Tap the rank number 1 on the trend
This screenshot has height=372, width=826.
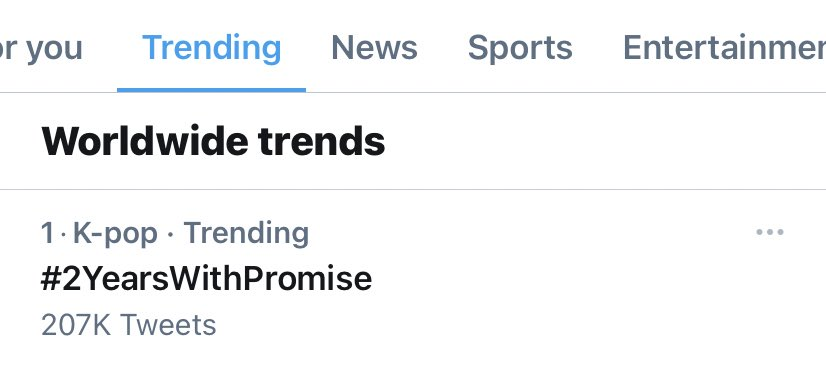47,233
